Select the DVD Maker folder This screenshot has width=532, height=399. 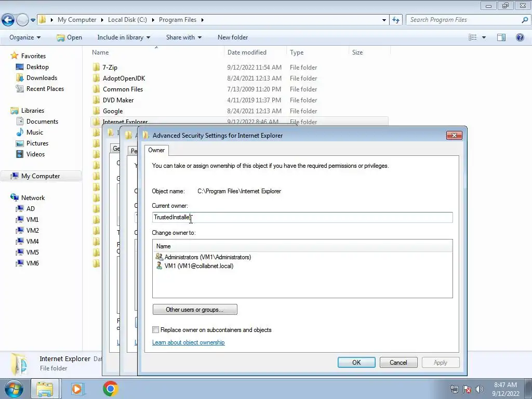click(x=118, y=100)
